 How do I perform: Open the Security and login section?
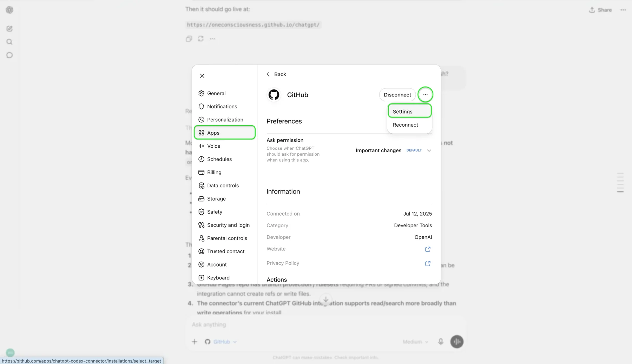coord(225,225)
